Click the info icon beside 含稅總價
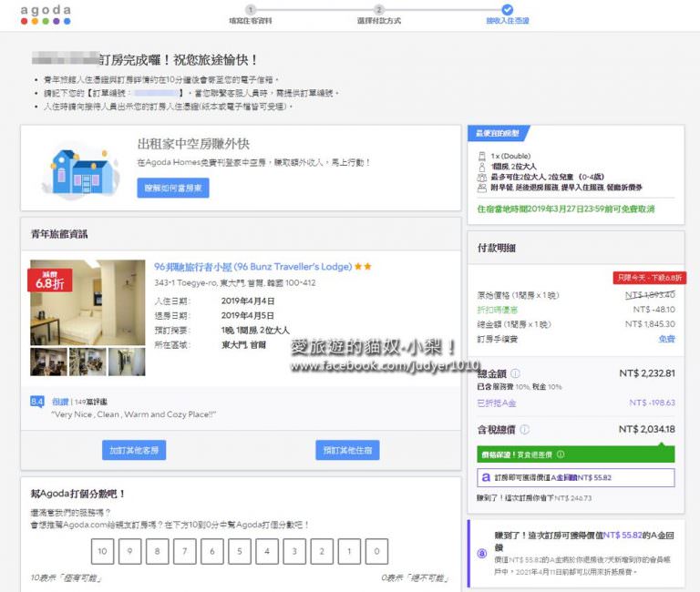 click(524, 430)
